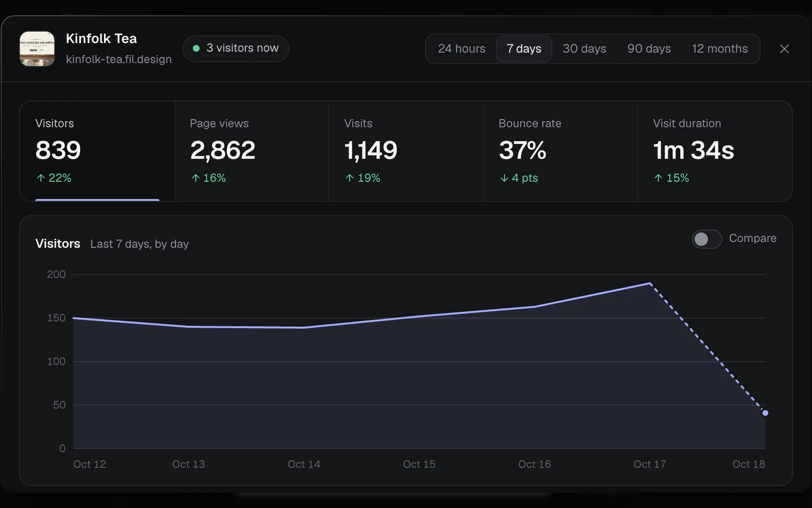The height and width of the screenshot is (508, 812).
Task: Toggle the Compare switch
Action: pyautogui.click(x=706, y=239)
